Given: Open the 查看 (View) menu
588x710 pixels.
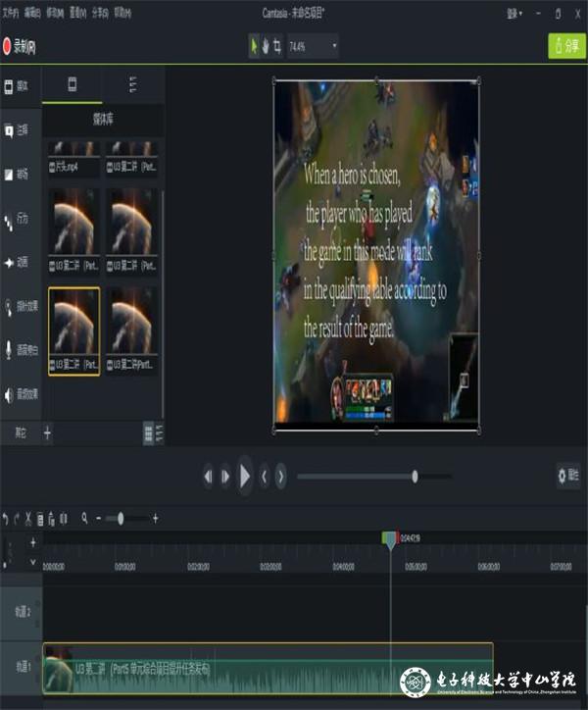Looking at the screenshot, I should click(77, 13).
